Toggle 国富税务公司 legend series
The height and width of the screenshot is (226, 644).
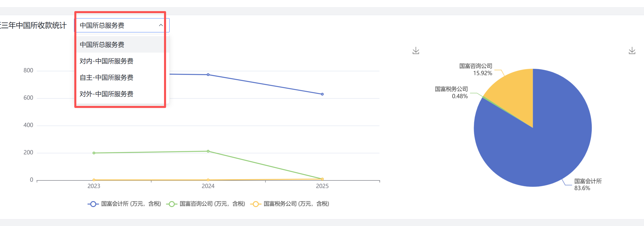pyautogui.click(x=290, y=204)
